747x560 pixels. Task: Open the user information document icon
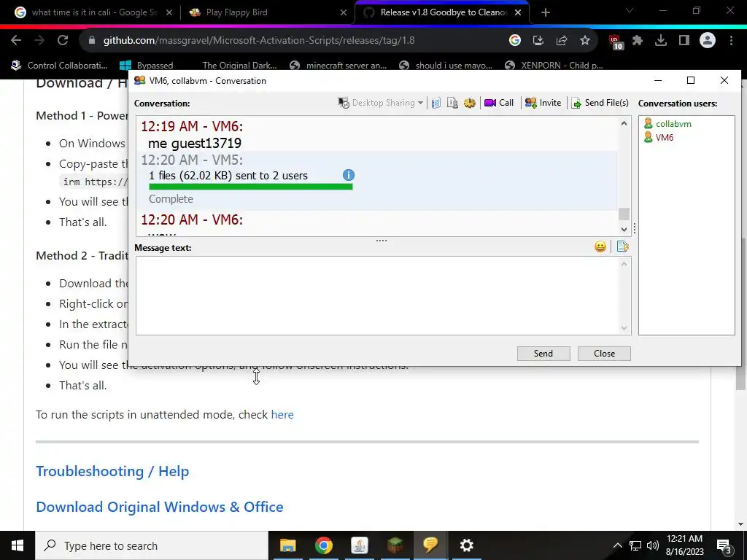[452, 103]
